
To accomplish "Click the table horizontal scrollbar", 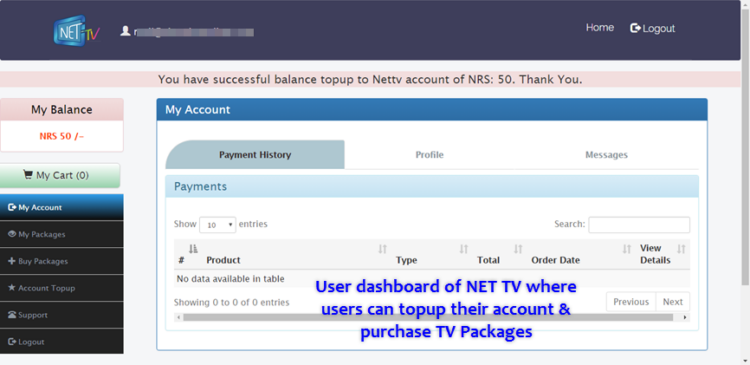I will [428, 317].
